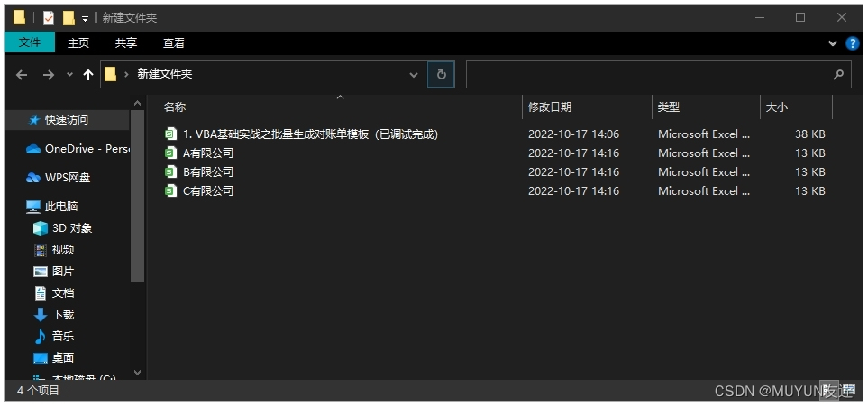This screenshot has width=868, height=407.
Task: Open the 3D 对象 folder
Action: [72, 228]
